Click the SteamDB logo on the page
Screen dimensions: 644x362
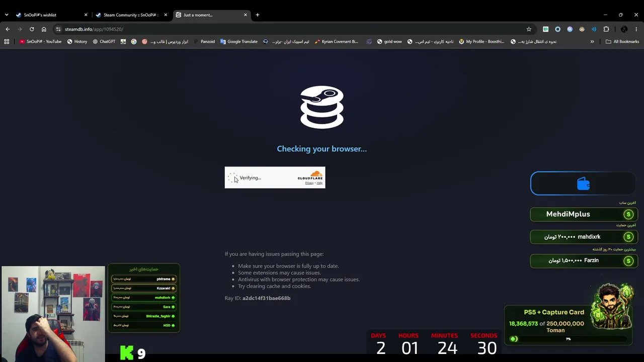tap(322, 107)
